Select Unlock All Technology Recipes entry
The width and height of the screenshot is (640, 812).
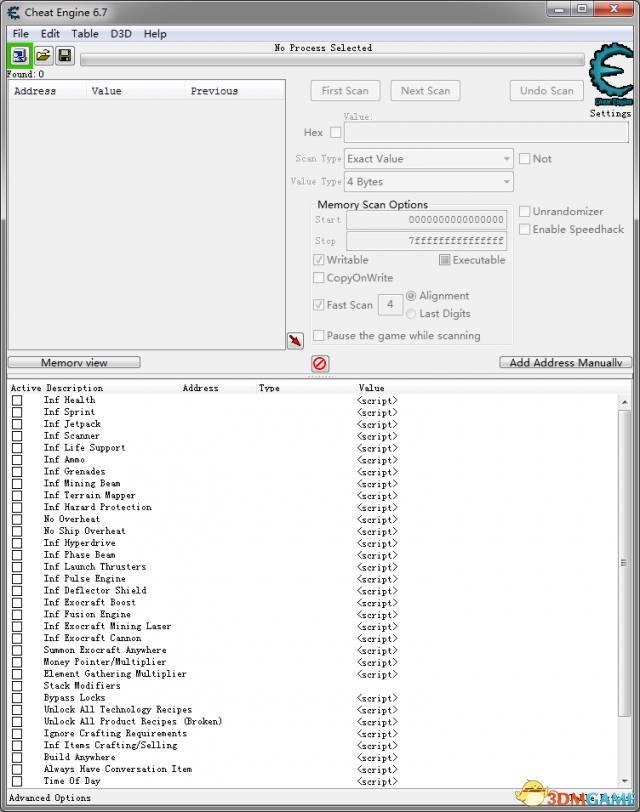coord(118,710)
